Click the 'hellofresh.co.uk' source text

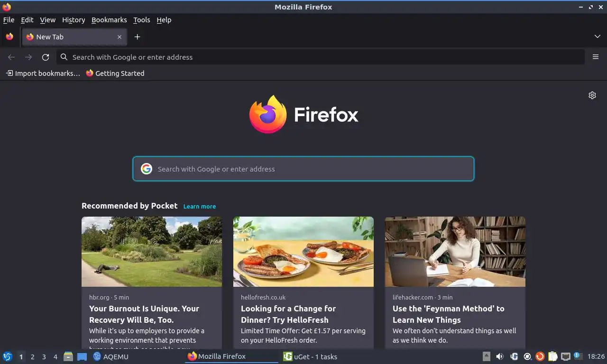(x=263, y=298)
